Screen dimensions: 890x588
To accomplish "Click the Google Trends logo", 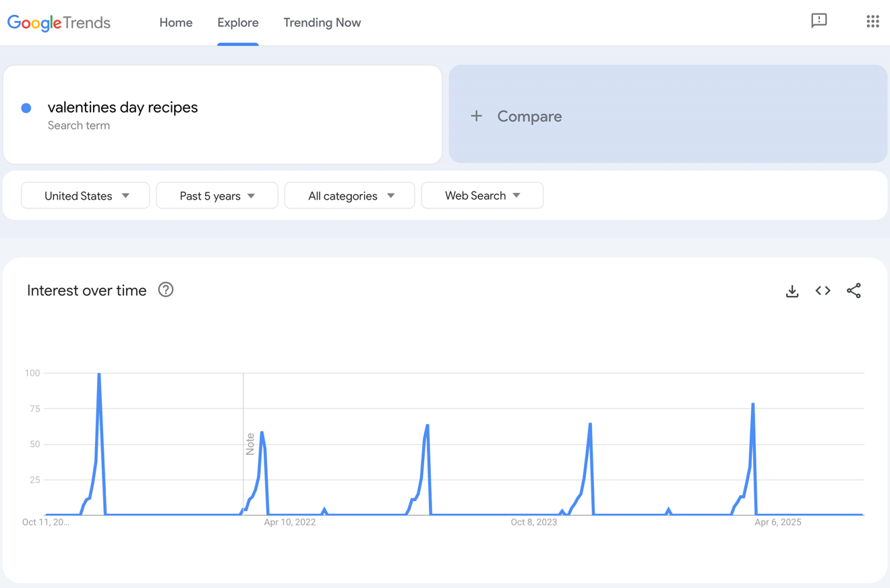I will (59, 22).
